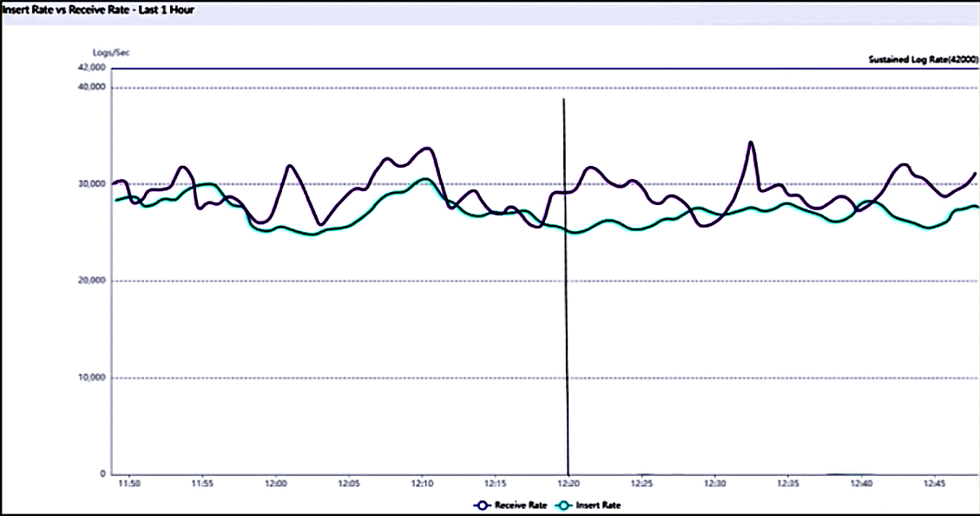
Task: Select the 12:30 time axis label
Action: click(714, 482)
